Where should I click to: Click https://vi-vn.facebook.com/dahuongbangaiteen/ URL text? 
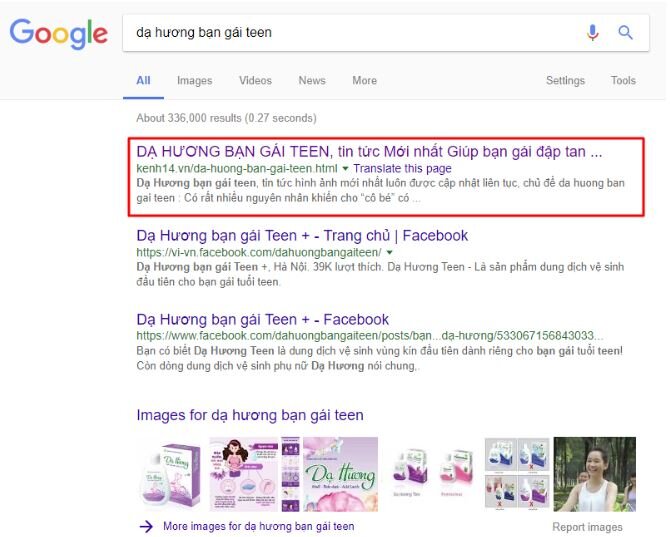click(259, 252)
